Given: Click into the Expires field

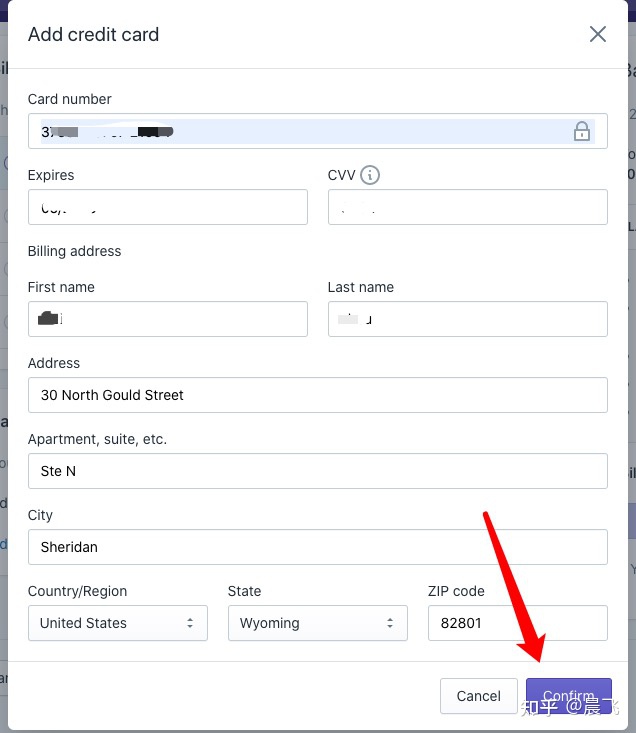Looking at the screenshot, I should (x=168, y=207).
